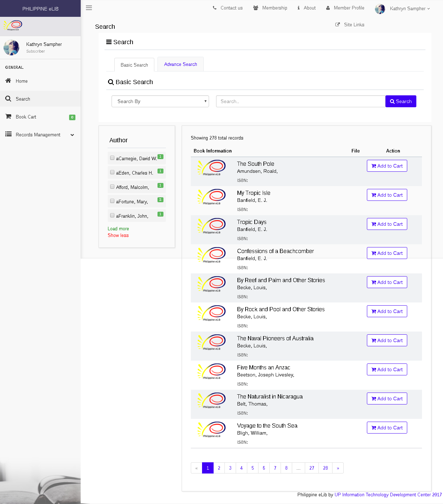Open Book Cart via the cart icon
This screenshot has height=504, width=443.
pyautogui.click(x=8, y=116)
